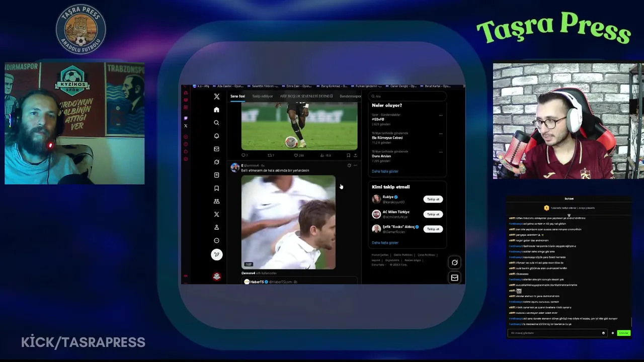The width and height of the screenshot is (644, 362).
Task: Open Bandırmaspor tab
Action: pos(350,96)
